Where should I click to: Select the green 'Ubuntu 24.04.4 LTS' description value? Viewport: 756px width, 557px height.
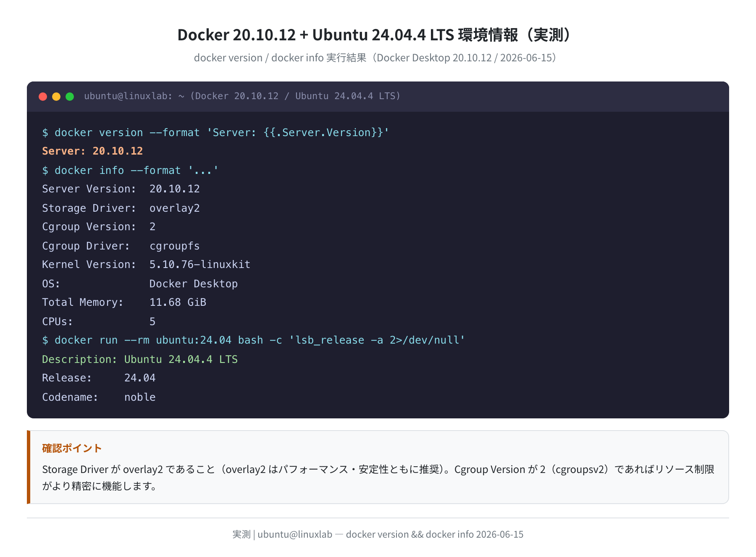[181, 360]
